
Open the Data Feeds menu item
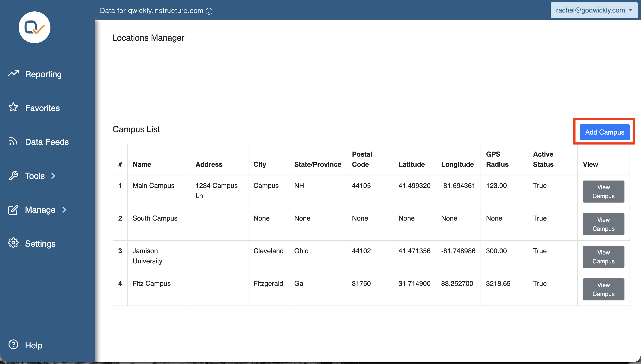pyautogui.click(x=47, y=142)
